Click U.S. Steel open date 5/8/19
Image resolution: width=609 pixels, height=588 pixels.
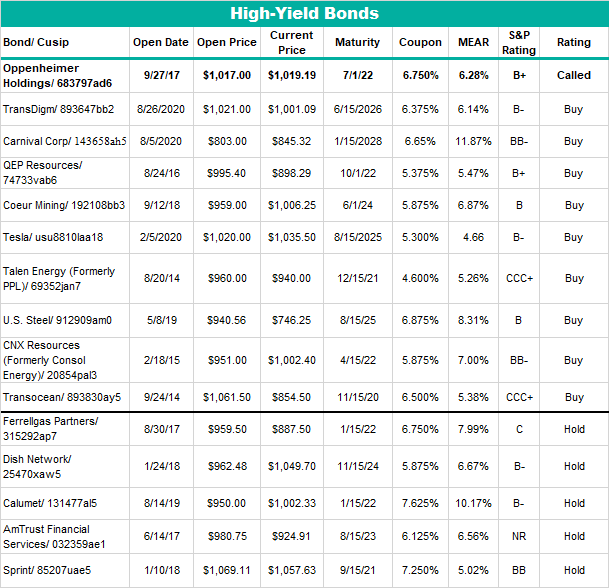click(x=162, y=320)
